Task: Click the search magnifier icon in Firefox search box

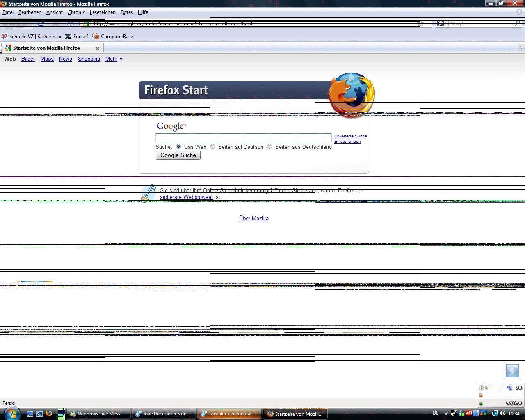Action: tap(517, 24)
